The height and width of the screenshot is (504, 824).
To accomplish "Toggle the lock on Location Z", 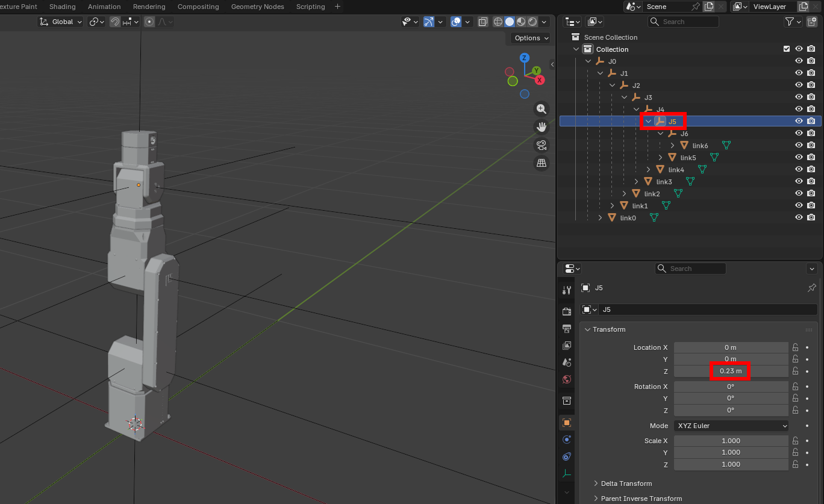I will (795, 371).
